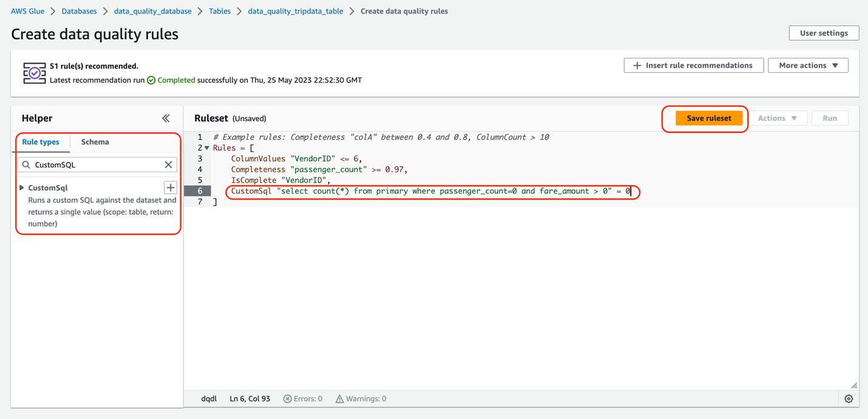The image size is (868, 419).
Task: Open data_quality_tripdata_table breadcrumb link
Action: pyautogui.click(x=296, y=11)
